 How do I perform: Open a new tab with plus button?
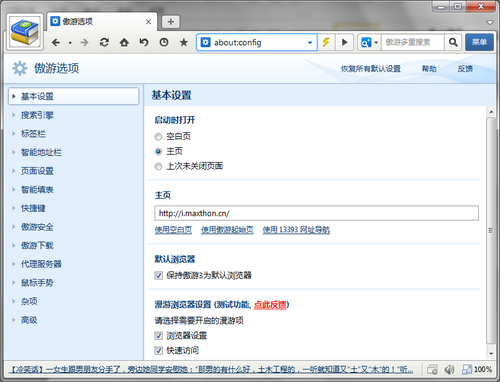point(171,22)
